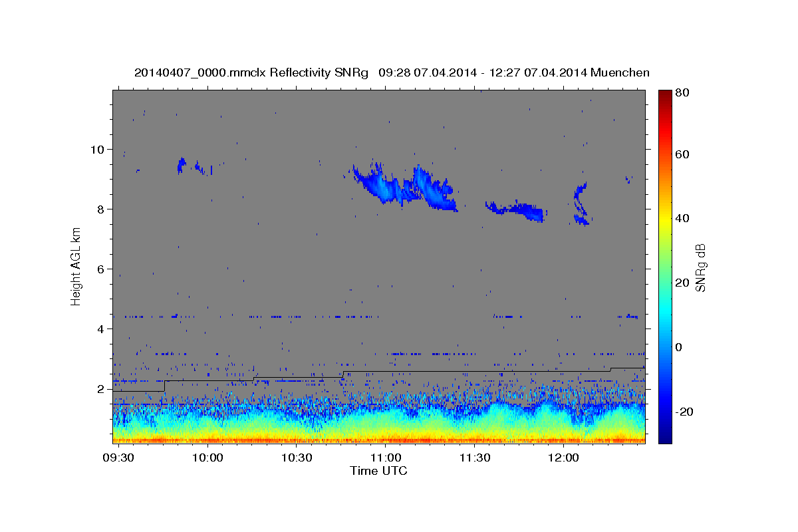Click the height tick label 4
This screenshot has height=532, width=798.
point(101,329)
